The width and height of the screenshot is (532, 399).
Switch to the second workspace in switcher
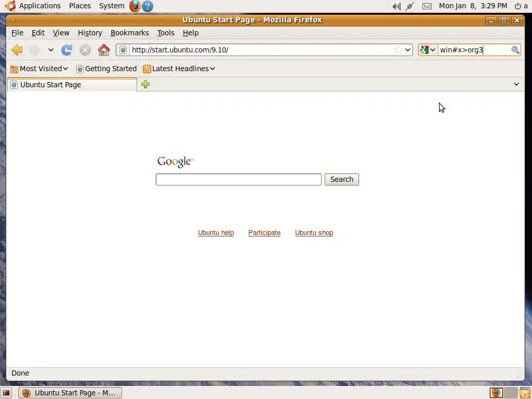pyautogui.click(x=511, y=393)
